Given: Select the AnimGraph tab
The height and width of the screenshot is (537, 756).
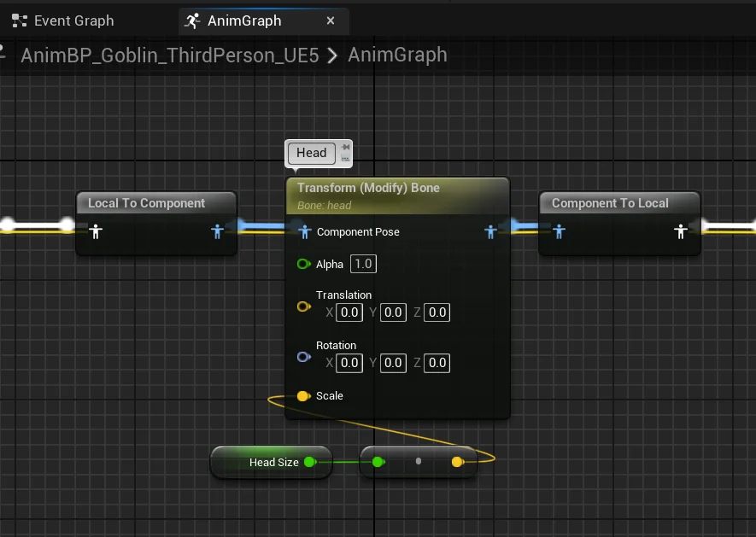Looking at the screenshot, I should coord(244,20).
